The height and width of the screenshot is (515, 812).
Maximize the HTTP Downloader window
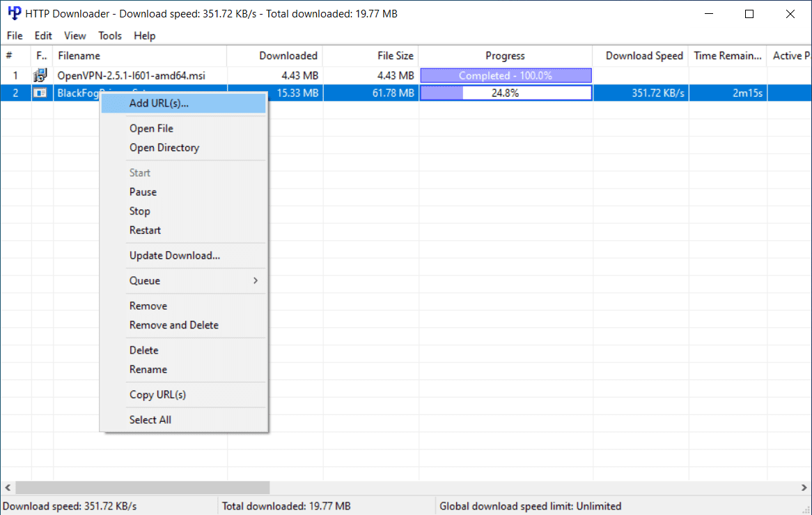point(749,13)
